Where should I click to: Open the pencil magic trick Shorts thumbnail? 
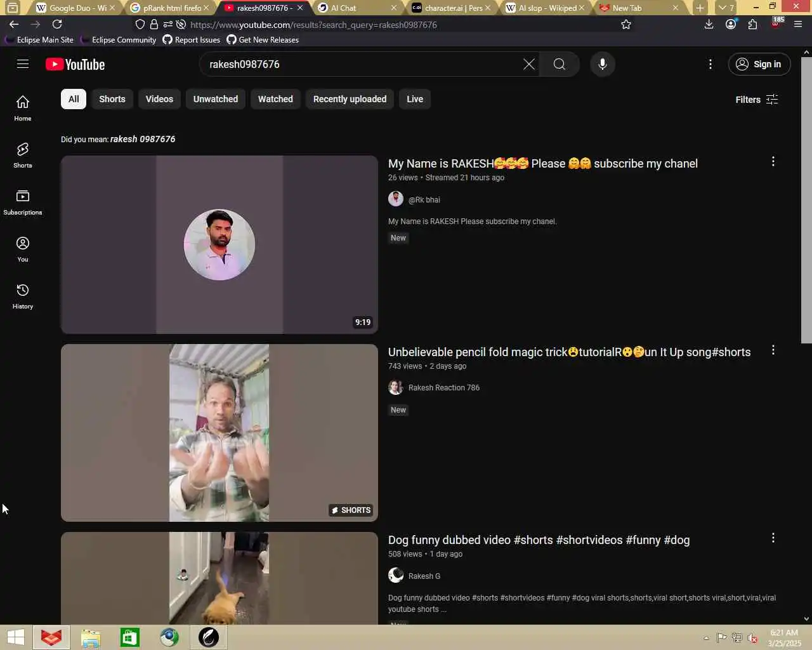pos(219,433)
